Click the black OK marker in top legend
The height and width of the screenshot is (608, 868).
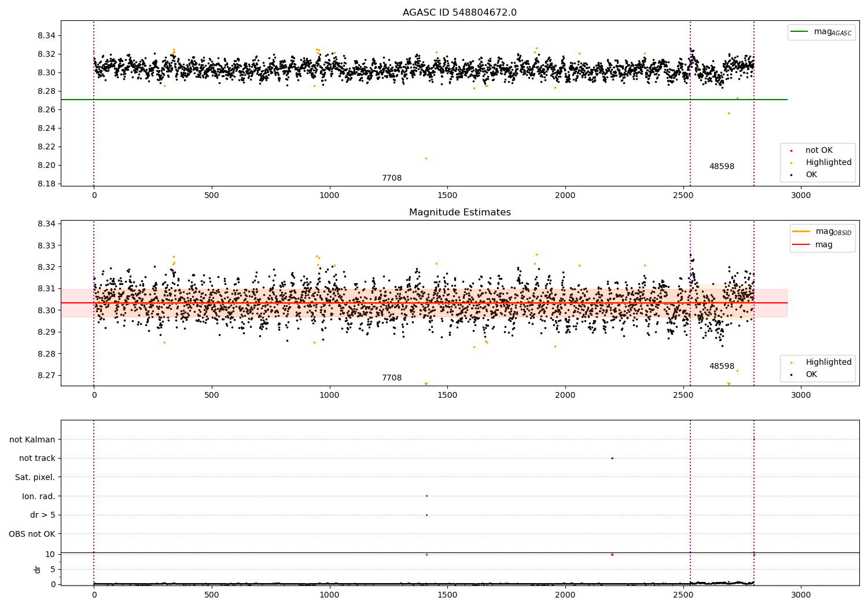pos(791,175)
